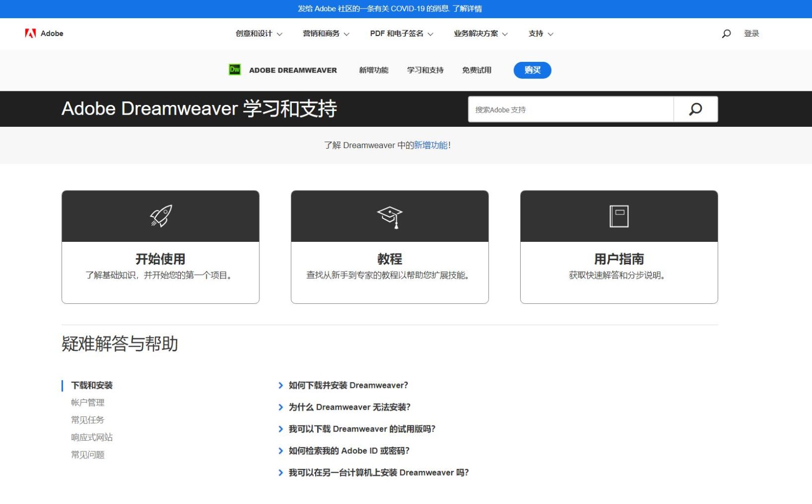Image resolution: width=812 pixels, height=504 pixels.
Task: Expand 如何下载并安装 Dreamweaver question
Action: click(343, 385)
